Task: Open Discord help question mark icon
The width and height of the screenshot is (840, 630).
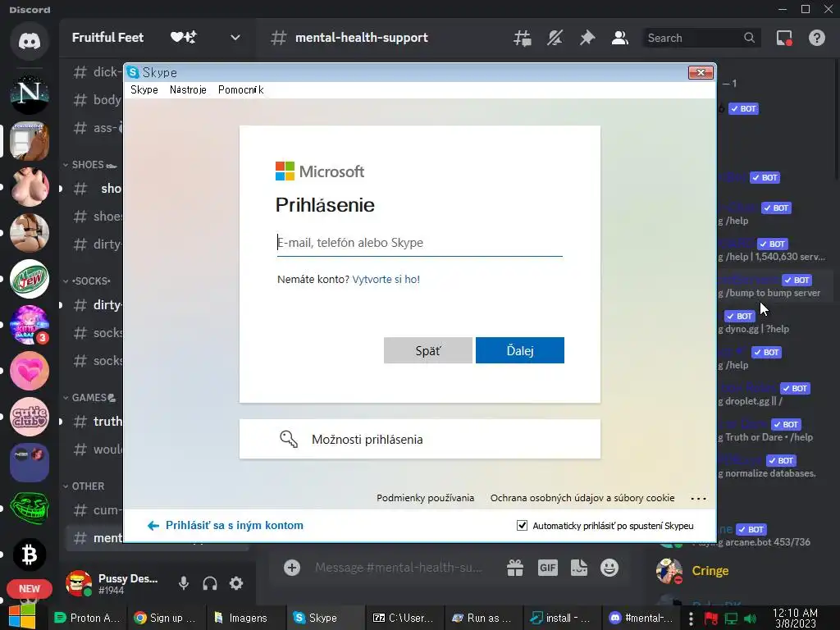Action: coord(816,38)
